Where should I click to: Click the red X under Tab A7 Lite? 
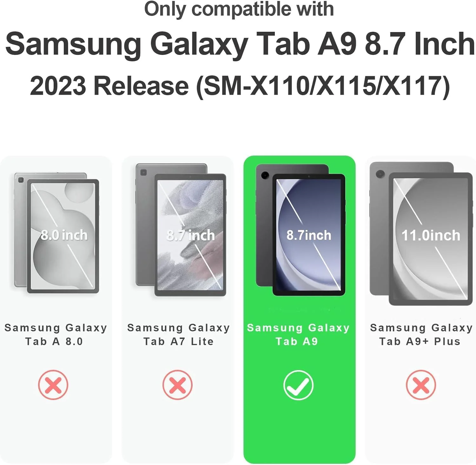coord(177,385)
